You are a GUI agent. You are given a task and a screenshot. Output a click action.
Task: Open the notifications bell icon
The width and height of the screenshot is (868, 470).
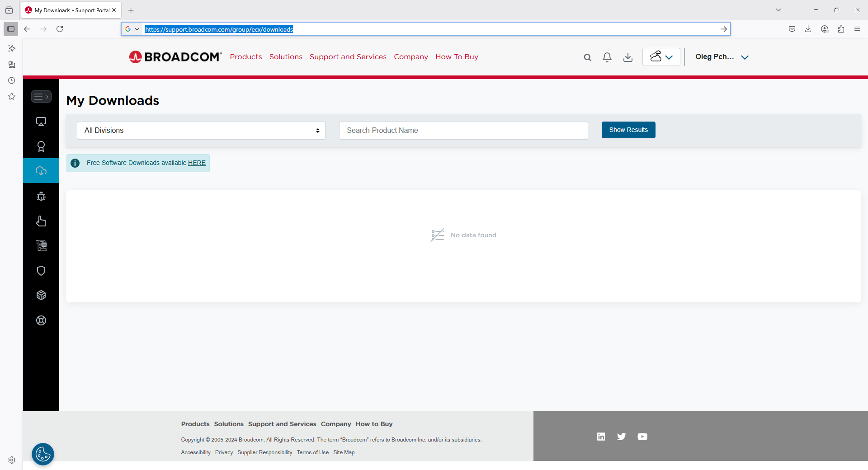[607, 57]
